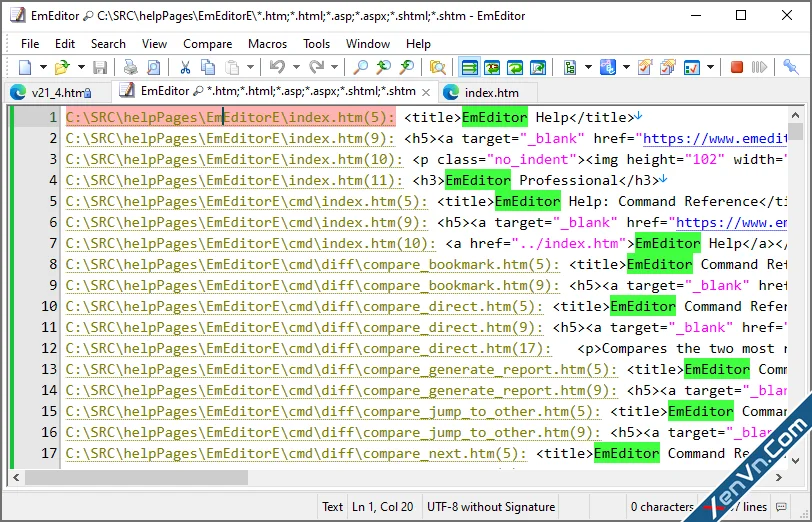
Task: Click the Find Previous magnifier icon
Action: coord(407,67)
